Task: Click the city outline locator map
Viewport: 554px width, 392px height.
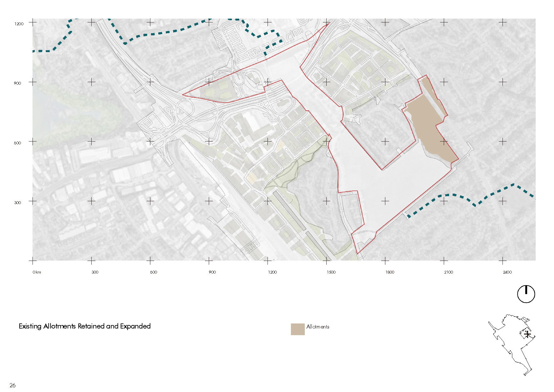Action: (x=511, y=345)
